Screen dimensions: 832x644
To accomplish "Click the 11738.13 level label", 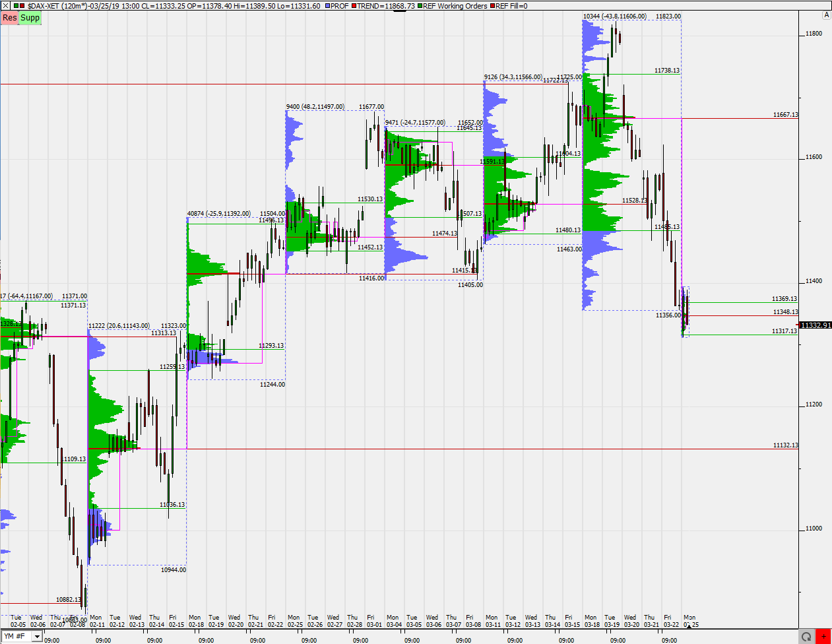I will tap(667, 71).
